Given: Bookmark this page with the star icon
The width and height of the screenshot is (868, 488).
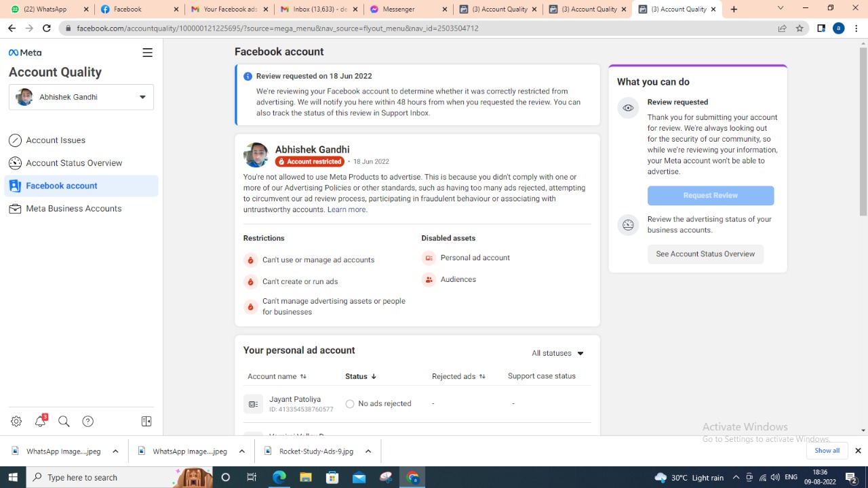Looking at the screenshot, I should [800, 28].
